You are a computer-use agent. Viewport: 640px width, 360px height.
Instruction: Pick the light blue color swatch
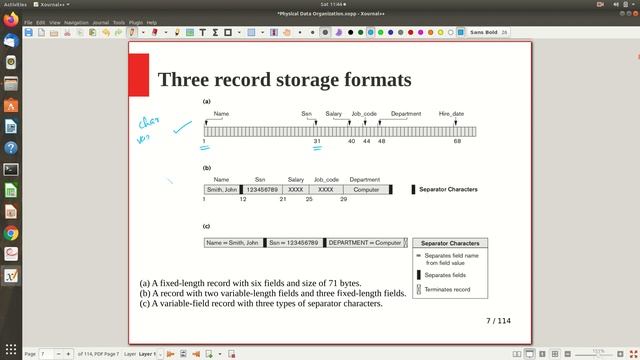point(371,33)
